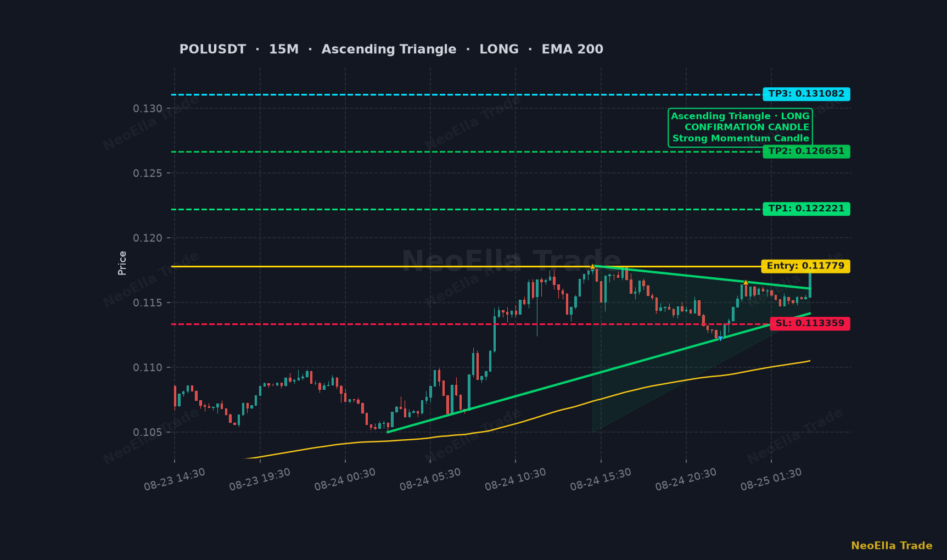Click the 08-24 05:30 time label
This screenshot has width=947, height=560.
[430, 479]
